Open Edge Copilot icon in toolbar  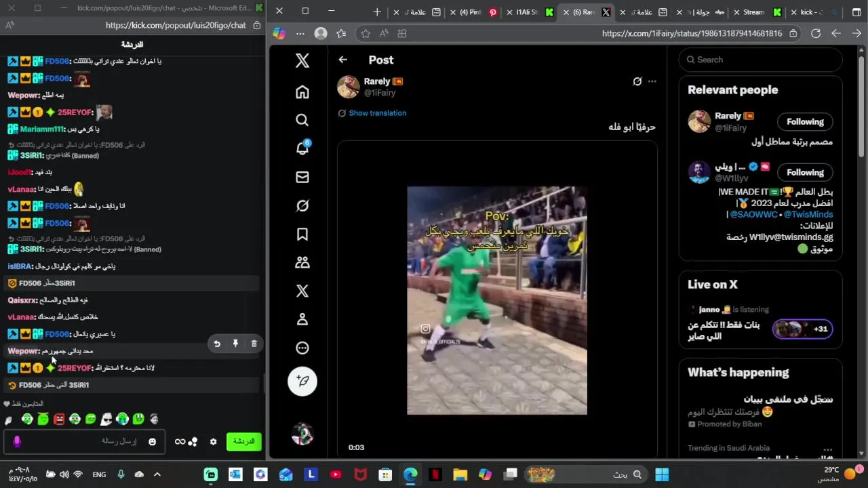coord(279,33)
